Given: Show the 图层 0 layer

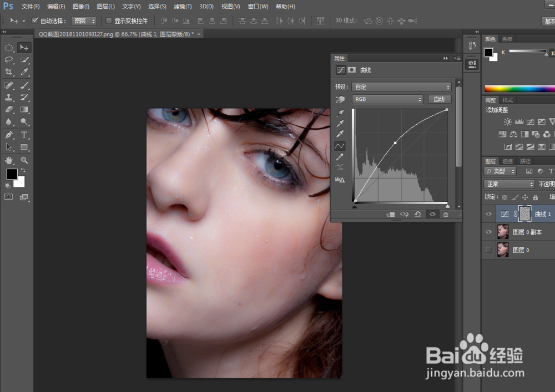Looking at the screenshot, I should (x=488, y=250).
